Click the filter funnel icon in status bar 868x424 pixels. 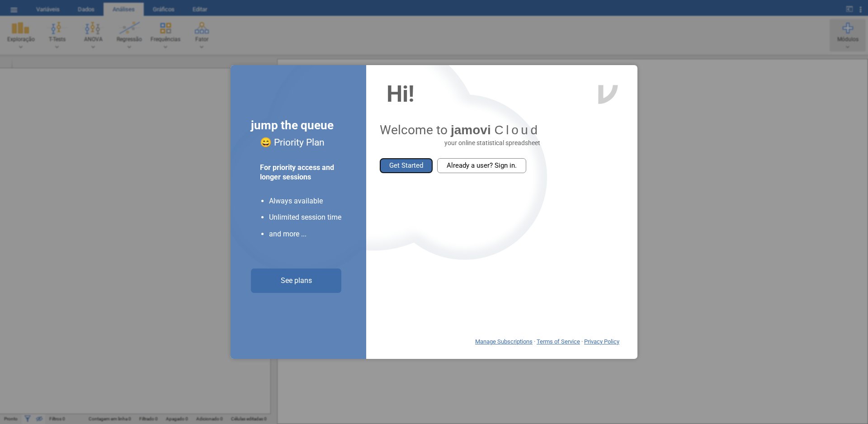point(28,419)
